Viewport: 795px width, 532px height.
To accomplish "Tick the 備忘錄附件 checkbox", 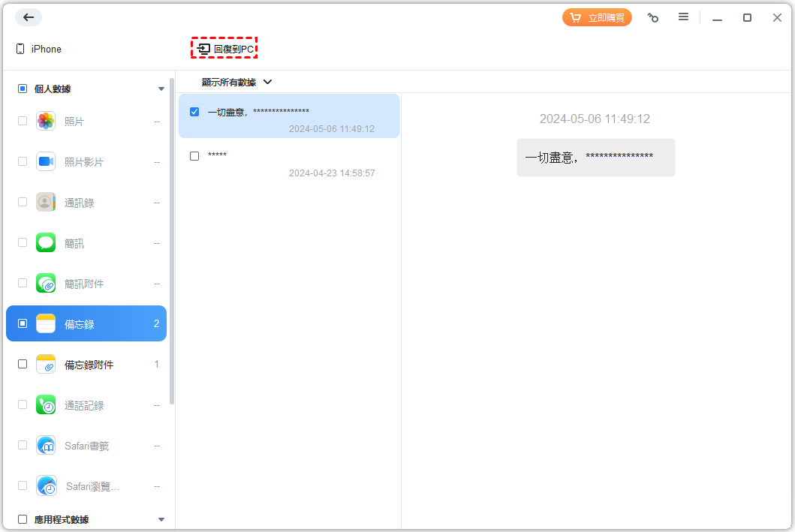I will click(x=23, y=365).
